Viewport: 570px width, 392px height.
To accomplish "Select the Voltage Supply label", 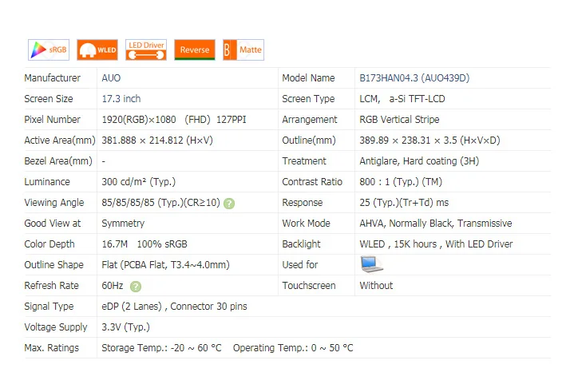I will pos(56,327).
